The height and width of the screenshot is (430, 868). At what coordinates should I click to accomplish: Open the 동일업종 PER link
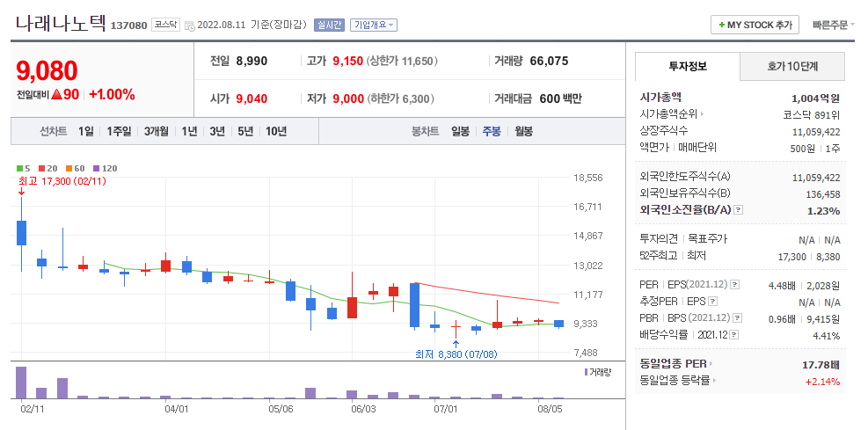673,364
